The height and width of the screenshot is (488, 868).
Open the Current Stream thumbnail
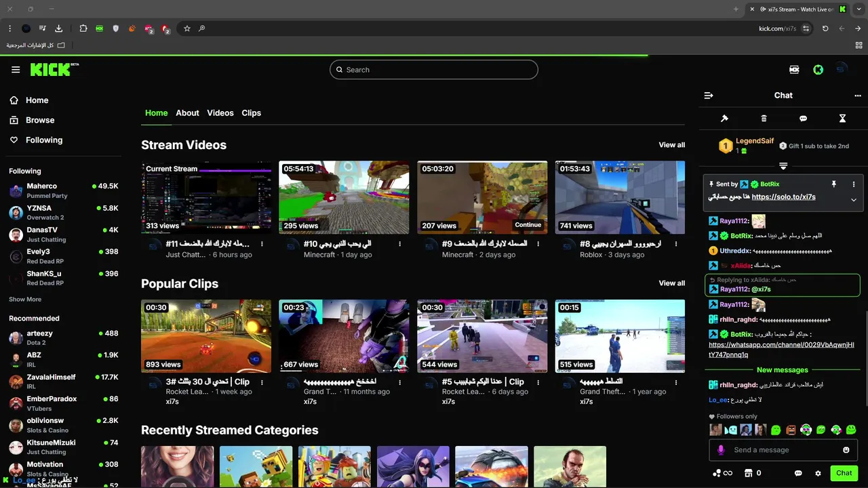click(x=205, y=197)
